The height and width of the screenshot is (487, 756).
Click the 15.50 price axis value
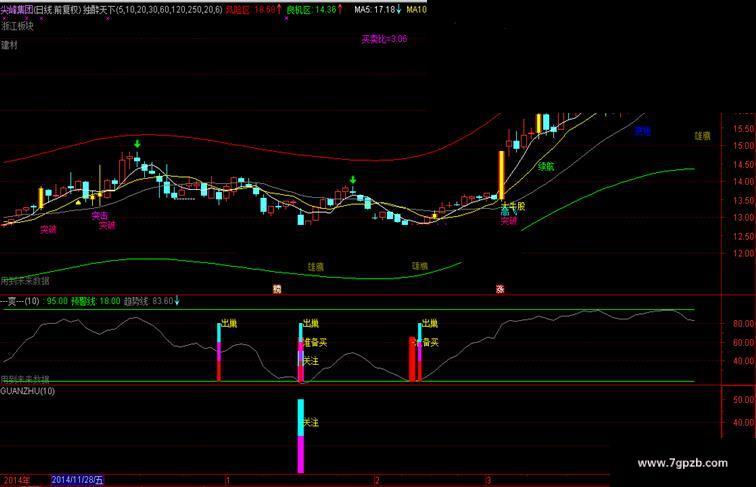point(743,129)
